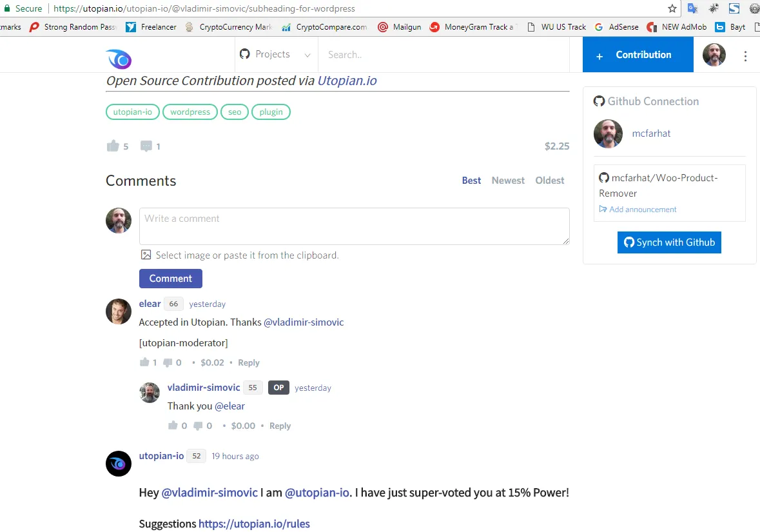Screen dimensions: 760x532
Task: Focus the Search field in header
Action: [x=443, y=55]
